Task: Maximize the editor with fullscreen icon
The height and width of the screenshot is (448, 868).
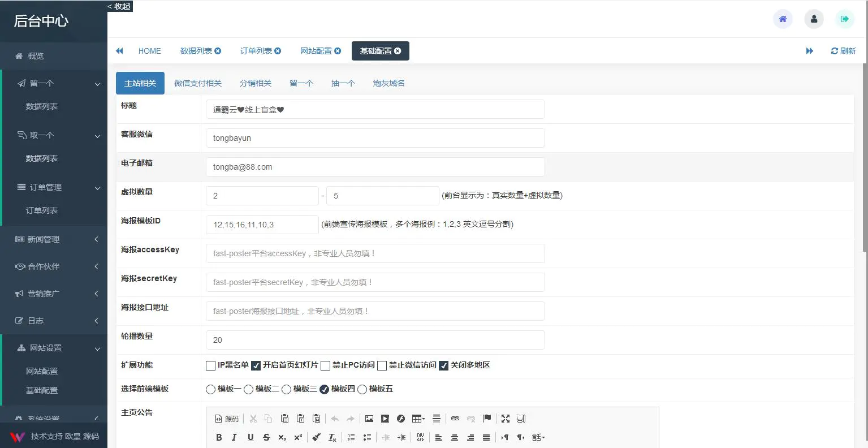Action: pos(506,419)
